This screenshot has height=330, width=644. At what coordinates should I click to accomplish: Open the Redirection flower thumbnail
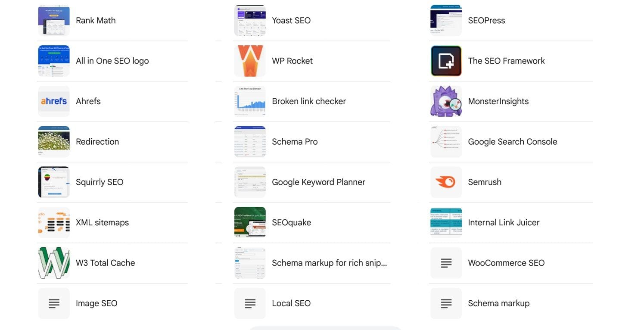[x=54, y=142]
